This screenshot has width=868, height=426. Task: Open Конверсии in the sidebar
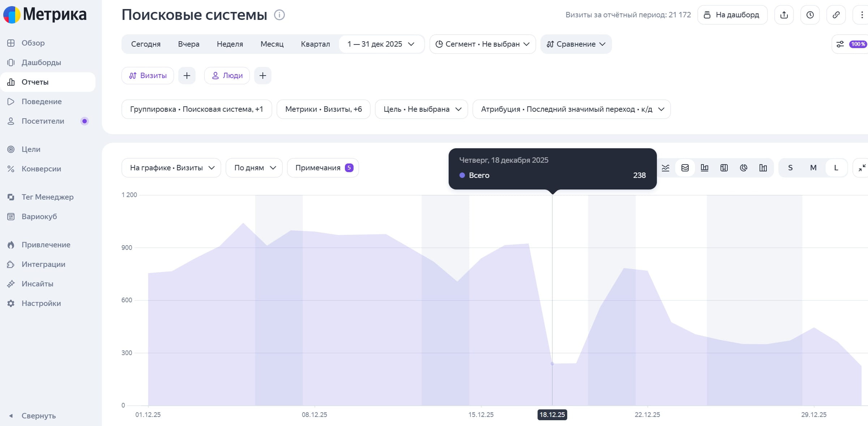click(48, 169)
